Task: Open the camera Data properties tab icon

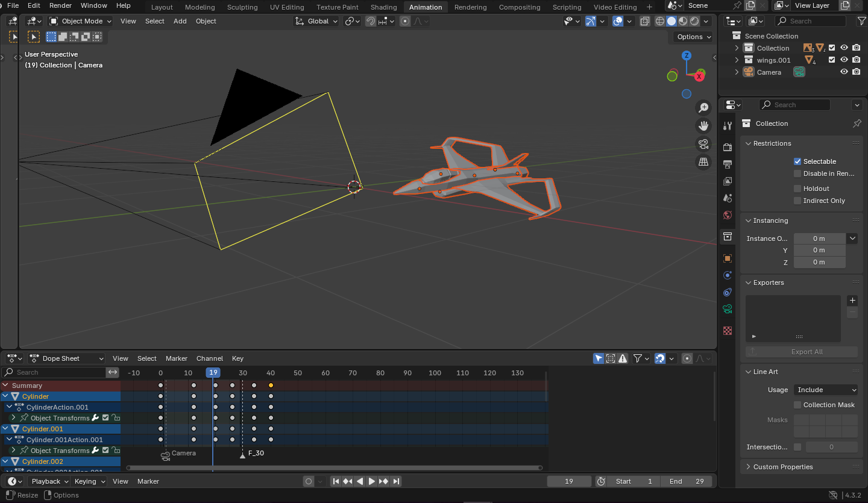Action: pos(728,309)
